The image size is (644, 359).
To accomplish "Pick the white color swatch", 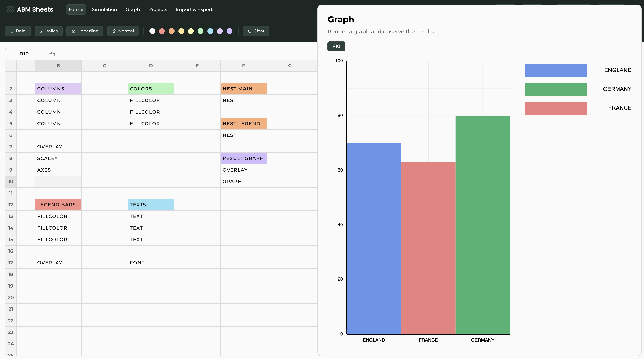I will [152, 31].
